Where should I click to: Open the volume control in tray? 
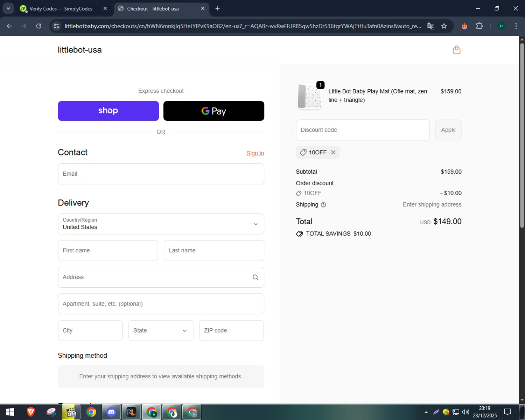coord(465,412)
